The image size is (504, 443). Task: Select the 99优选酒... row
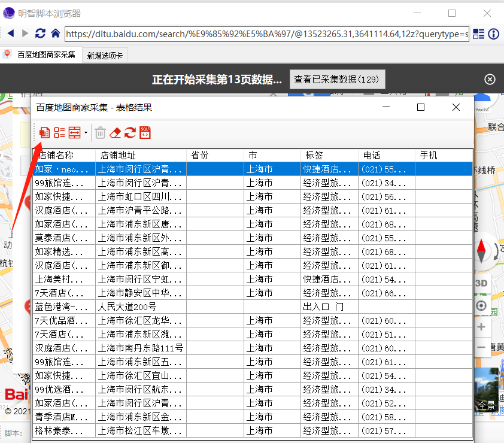tap(253, 390)
